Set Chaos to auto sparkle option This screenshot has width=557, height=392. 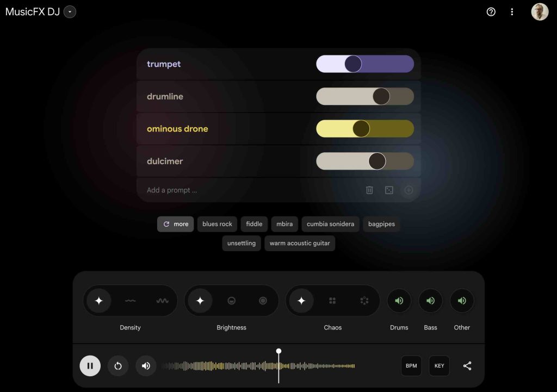click(301, 301)
